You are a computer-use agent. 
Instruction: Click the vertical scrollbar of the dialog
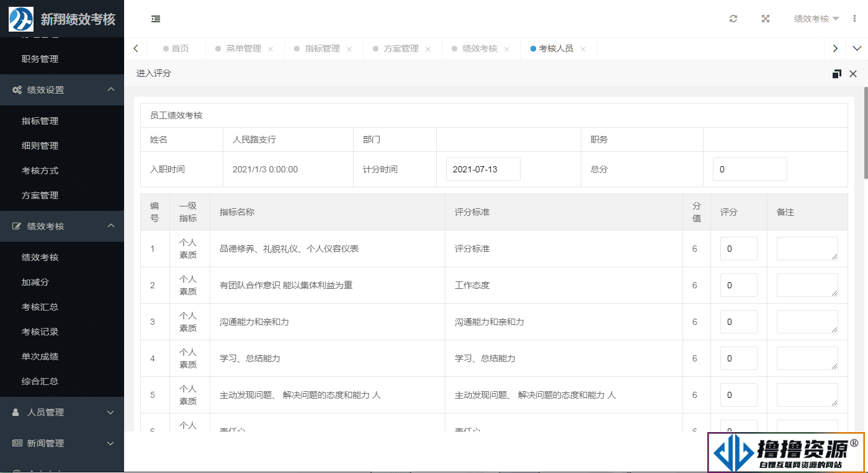(865, 133)
